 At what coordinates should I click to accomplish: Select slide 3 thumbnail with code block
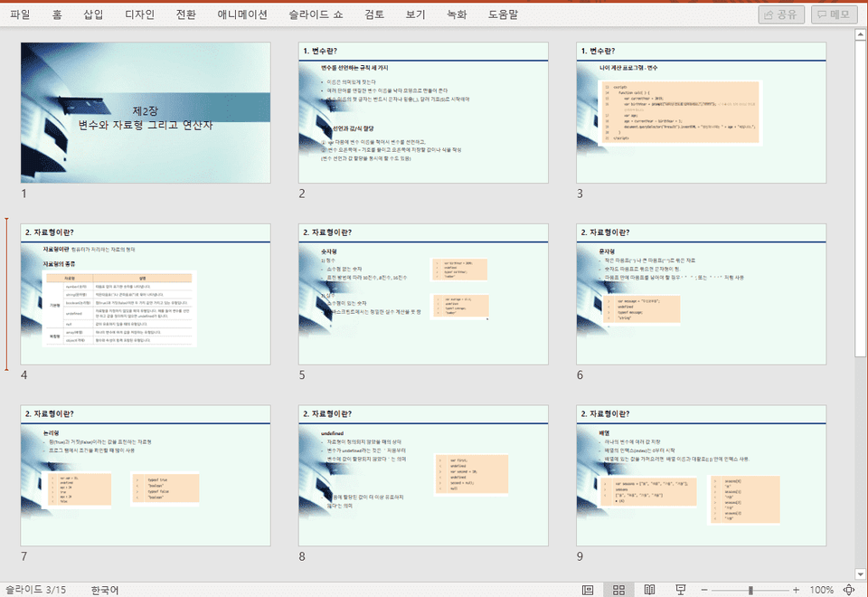click(702, 112)
